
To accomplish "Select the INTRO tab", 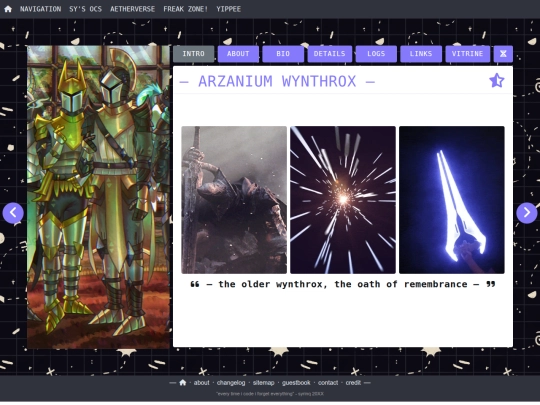I will [193, 54].
